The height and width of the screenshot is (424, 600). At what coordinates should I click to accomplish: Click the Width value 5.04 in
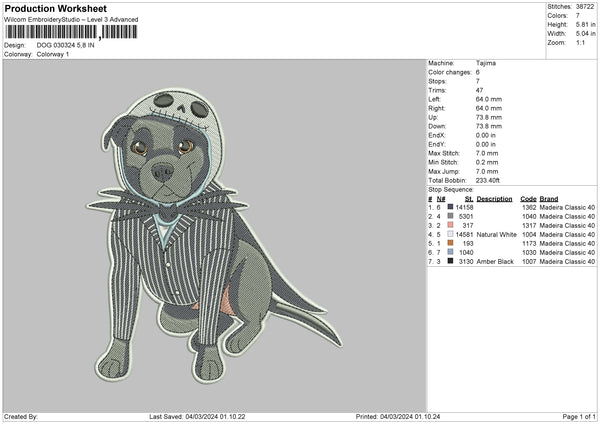point(585,34)
